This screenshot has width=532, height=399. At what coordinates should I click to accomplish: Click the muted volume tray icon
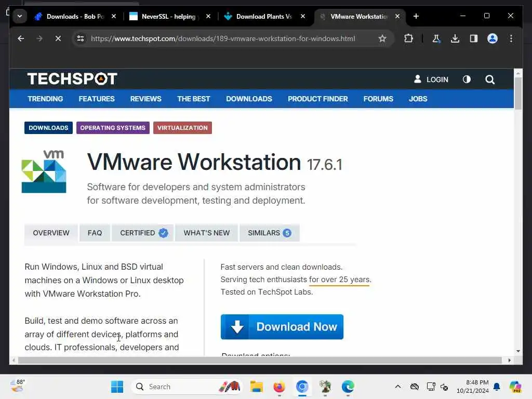(445, 387)
